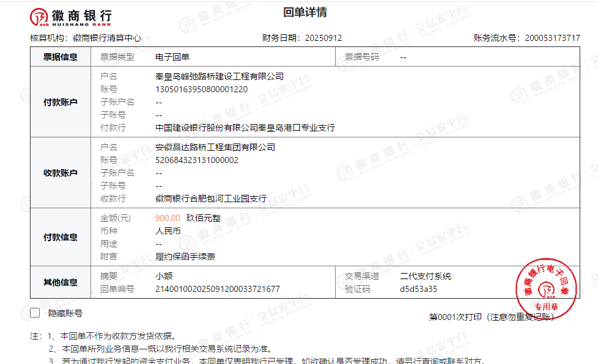Click payee name 安徽昌达路桥工程集团有限公司
The height and width of the screenshot is (364, 598).
click(x=215, y=147)
